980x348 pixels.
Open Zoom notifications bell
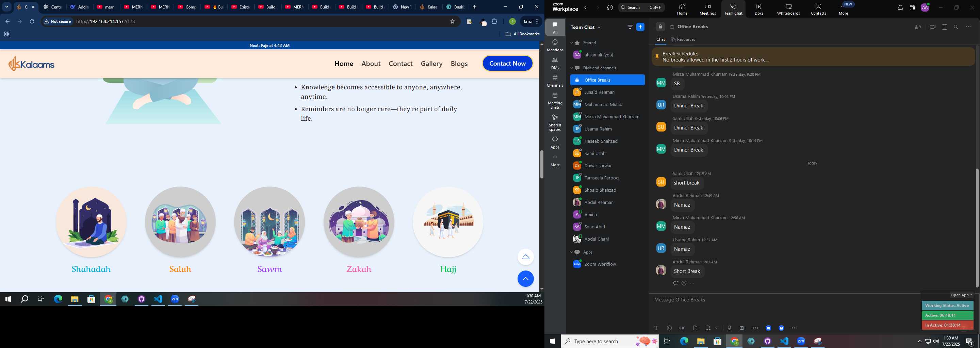[900, 7]
